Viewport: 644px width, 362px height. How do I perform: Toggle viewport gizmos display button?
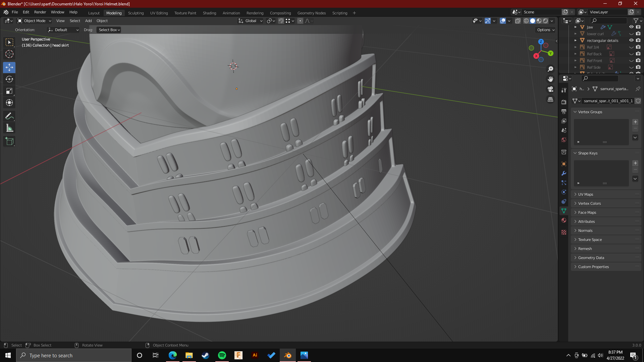pos(488,21)
